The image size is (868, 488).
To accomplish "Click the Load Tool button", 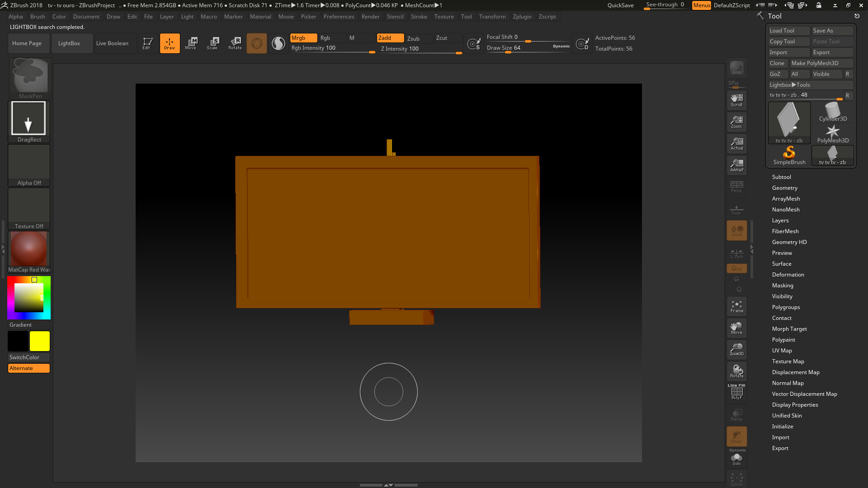I will (788, 31).
